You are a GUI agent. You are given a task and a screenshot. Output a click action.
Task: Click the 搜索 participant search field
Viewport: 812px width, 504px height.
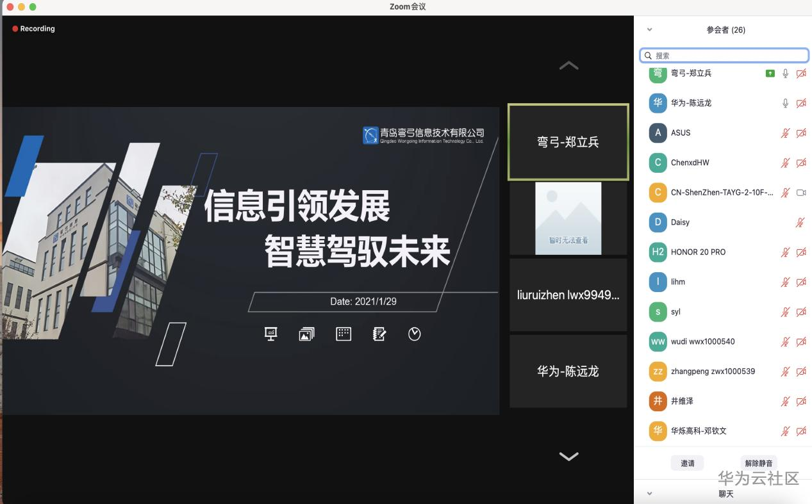724,56
